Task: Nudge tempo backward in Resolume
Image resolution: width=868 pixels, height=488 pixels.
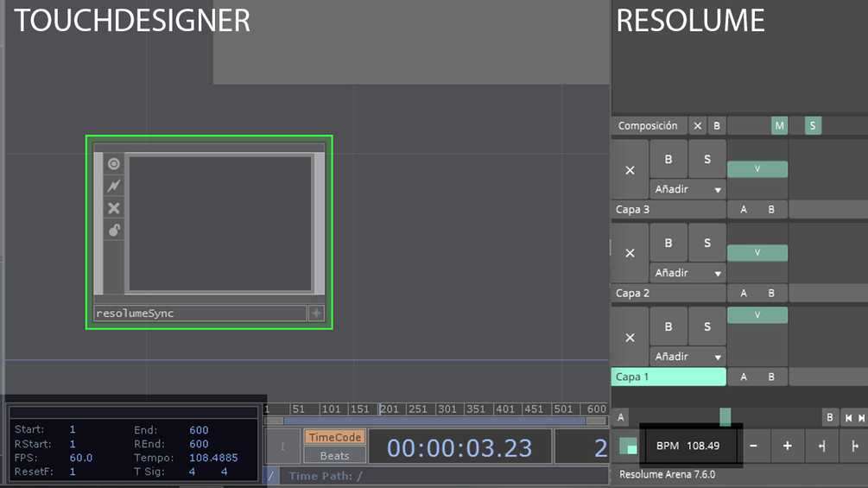Action: click(821, 446)
